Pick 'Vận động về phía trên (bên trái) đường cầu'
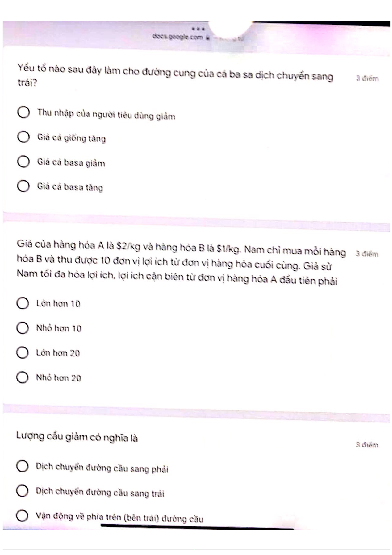Viewport: 392px width, 555px height. tap(22, 516)
